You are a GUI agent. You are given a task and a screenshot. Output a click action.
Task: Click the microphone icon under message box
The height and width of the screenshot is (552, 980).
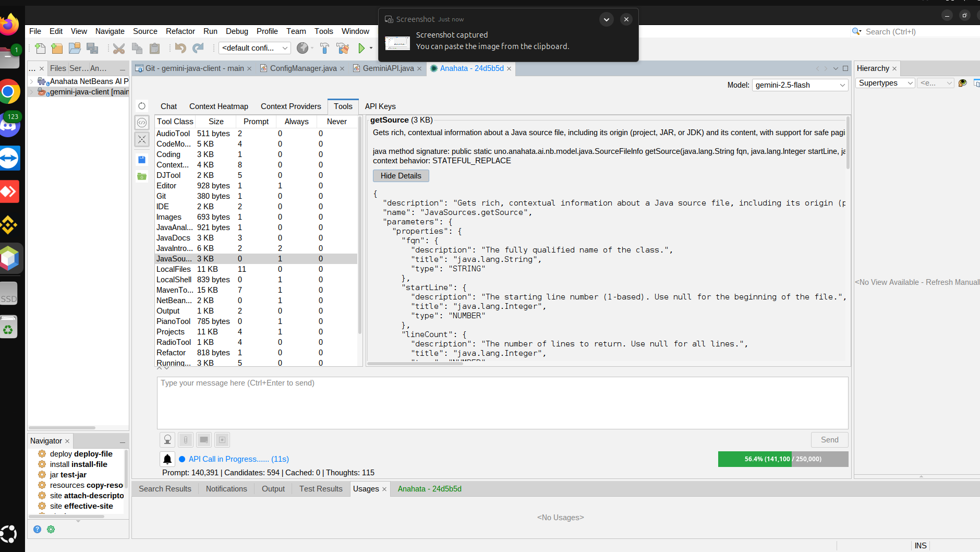click(x=167, y=440)
